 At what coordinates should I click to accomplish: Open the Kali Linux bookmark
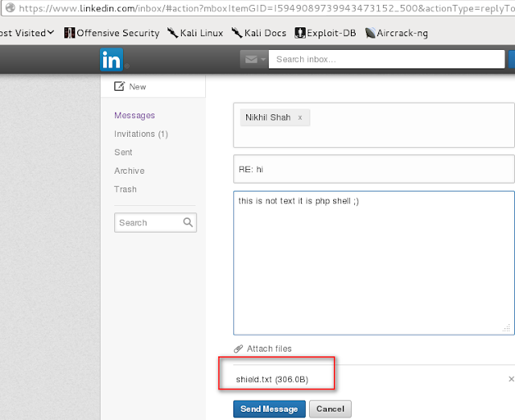[195, 33]
